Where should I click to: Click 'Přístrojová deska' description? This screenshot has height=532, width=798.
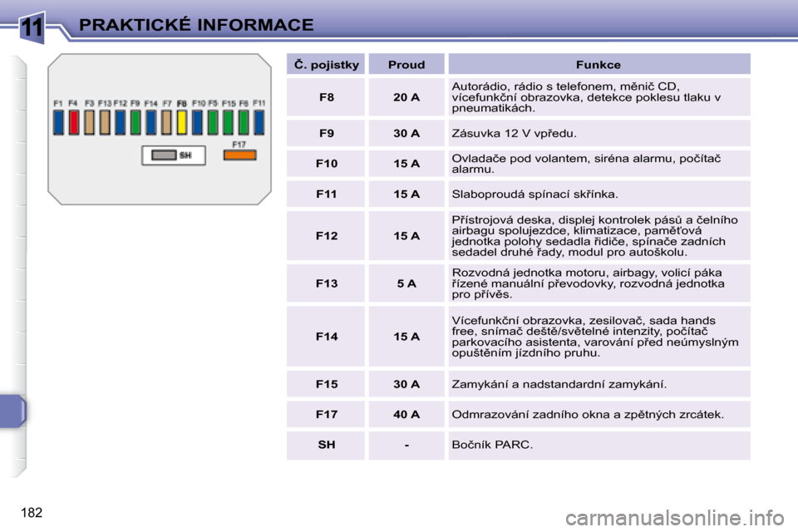pos(595,236)
